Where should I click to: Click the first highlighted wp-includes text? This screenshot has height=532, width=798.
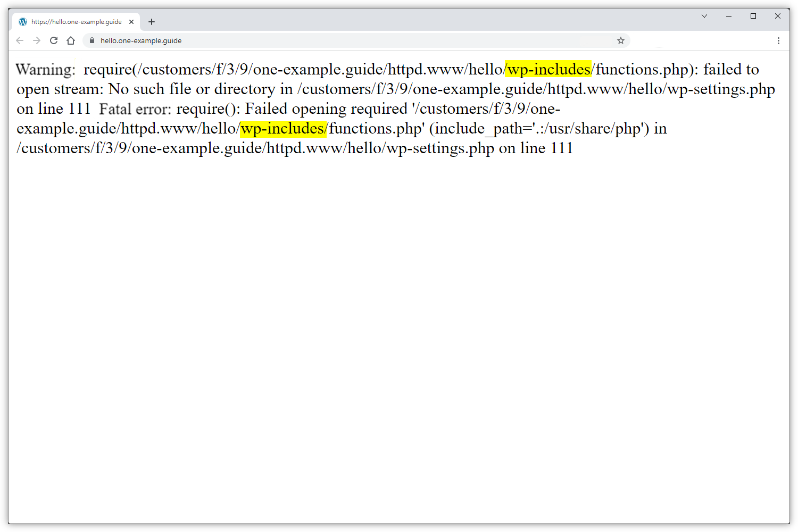[548, 69]
